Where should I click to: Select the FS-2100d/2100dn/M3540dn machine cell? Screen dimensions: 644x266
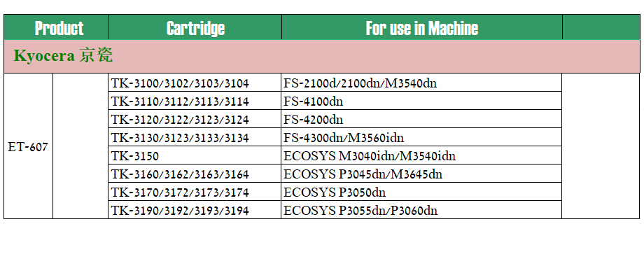click(x=421, y=83)
